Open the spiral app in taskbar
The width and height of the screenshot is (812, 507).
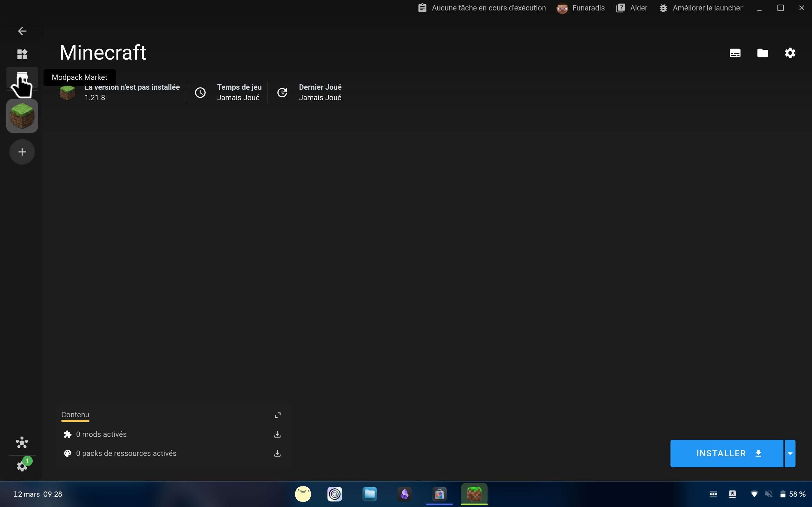click(x=334, y=494)
